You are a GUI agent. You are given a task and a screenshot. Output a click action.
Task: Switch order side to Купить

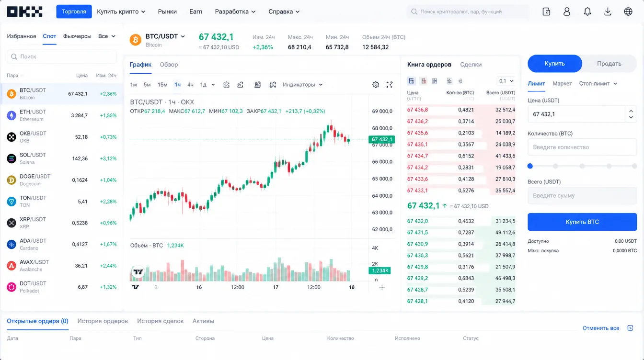pyautogui.click(x=555, y=64)
